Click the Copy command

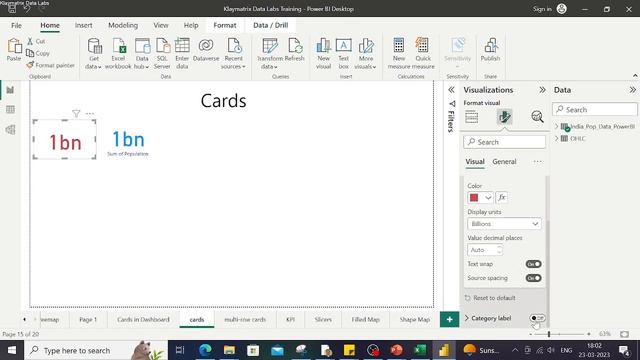pos(38,53)
